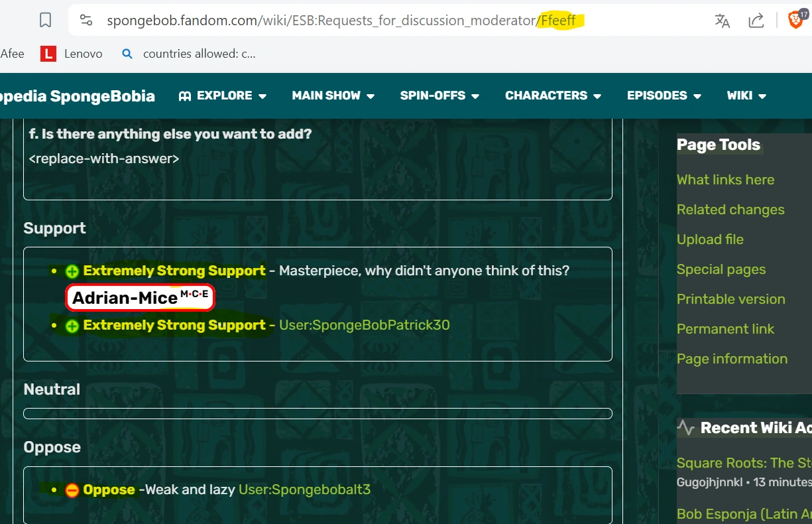Image resolution: width=812 pixels, height=524 pixels.
Task: Click the bookmark flag icon left of address bar
Action: coord(44,20)
